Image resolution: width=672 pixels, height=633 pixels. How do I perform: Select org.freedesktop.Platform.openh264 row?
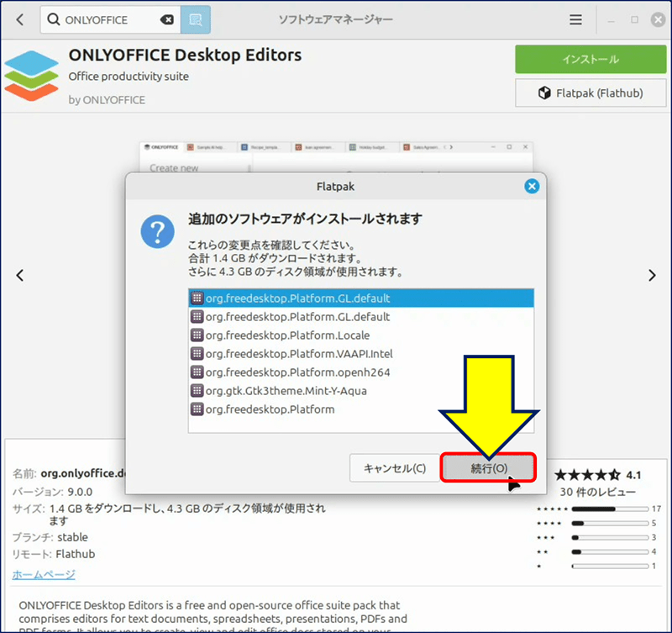coord(361,372)
